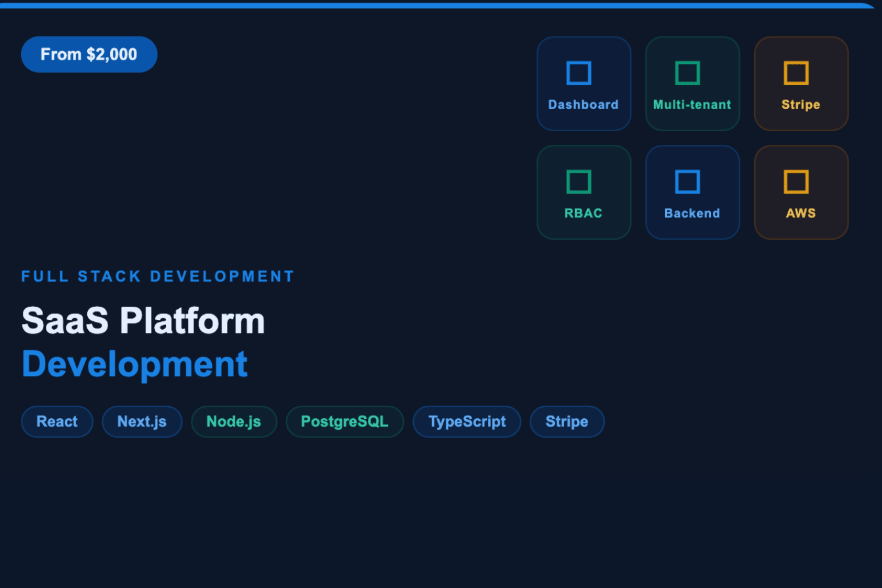Select the React tech tag
This screenshot has width=882, height=588.
(57, 421)
